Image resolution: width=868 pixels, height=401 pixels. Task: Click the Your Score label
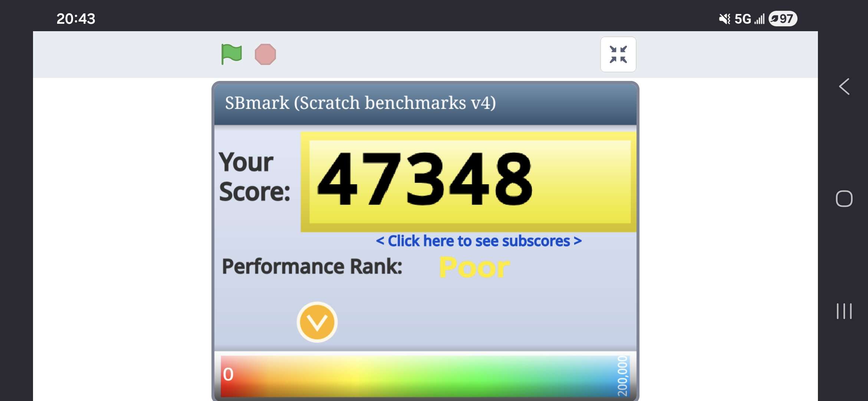coord(254,177)
